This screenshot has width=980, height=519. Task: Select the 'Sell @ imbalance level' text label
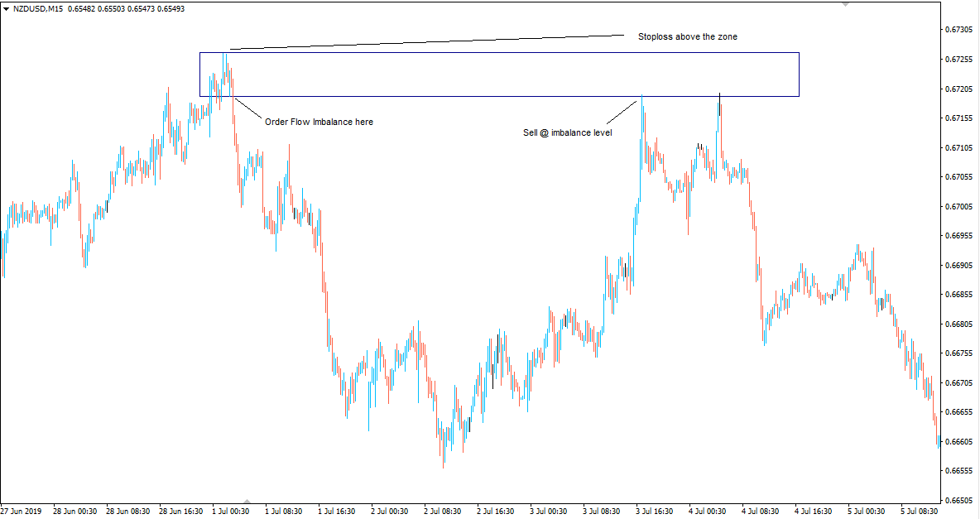568,132
